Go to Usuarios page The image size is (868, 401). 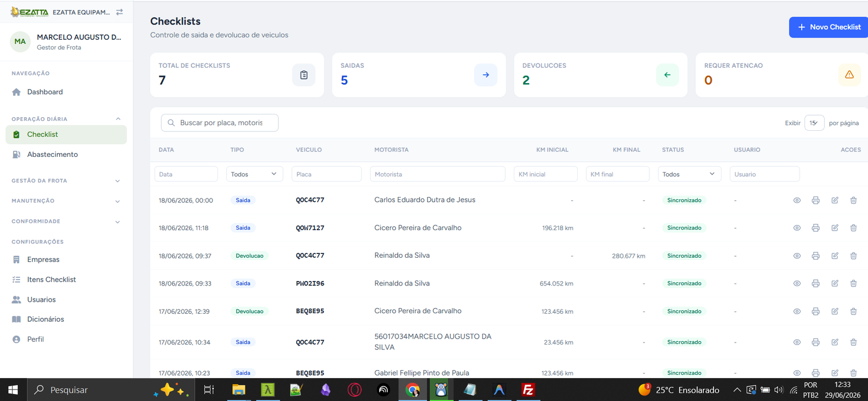pos(66,300)
